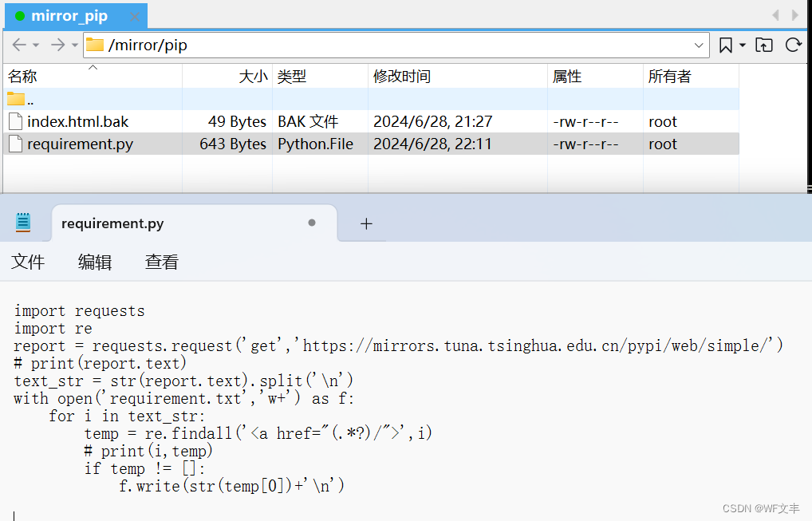Viewport: 812px width, 521px height.
Task: Add a new Notepad tab
Action: click(x=366, y=223)
